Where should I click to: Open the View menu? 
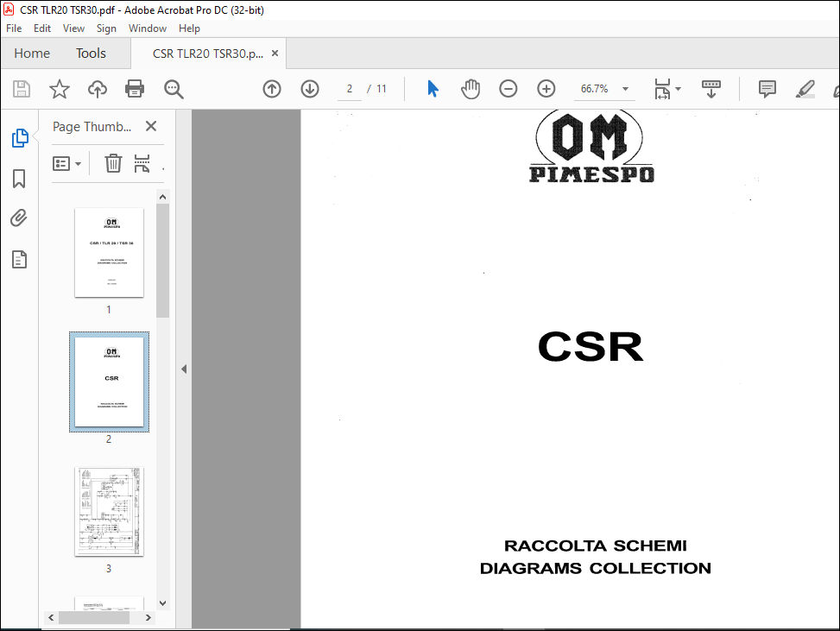click(73, 28)
